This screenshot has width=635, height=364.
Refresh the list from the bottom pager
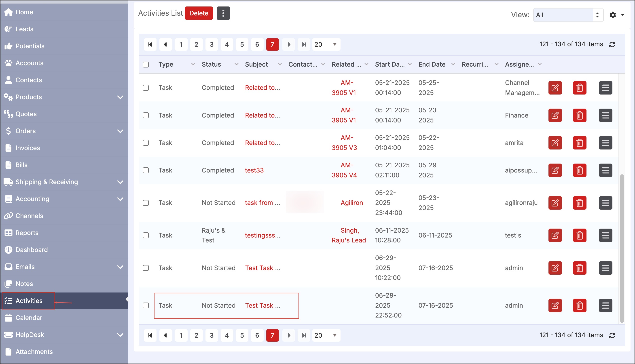(612, 335)
